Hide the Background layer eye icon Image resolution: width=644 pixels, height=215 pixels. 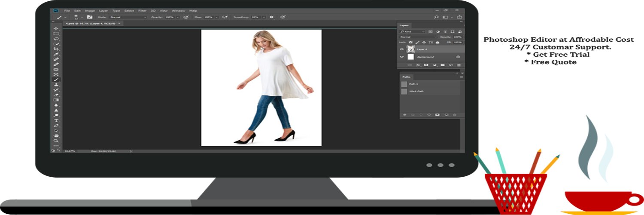pyautogui.click(x=402, y=57)
